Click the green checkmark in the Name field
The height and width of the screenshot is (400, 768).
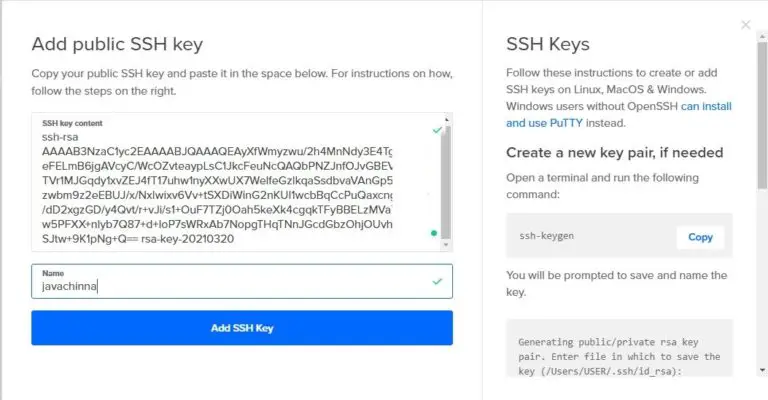(x=436, y=281)
